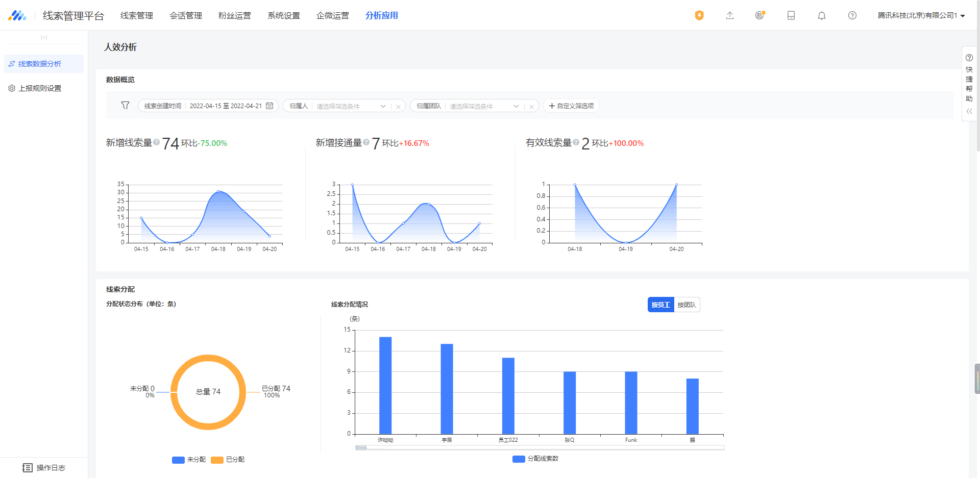Open the 企微运营 menu
The width and height of the screenshot is (980, 478).
(x=333, y=15)
